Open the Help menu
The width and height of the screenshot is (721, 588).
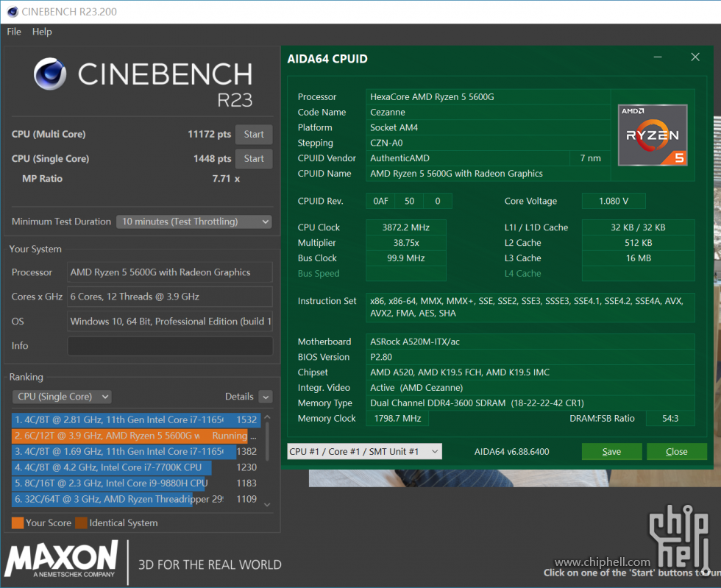[42, 32]
